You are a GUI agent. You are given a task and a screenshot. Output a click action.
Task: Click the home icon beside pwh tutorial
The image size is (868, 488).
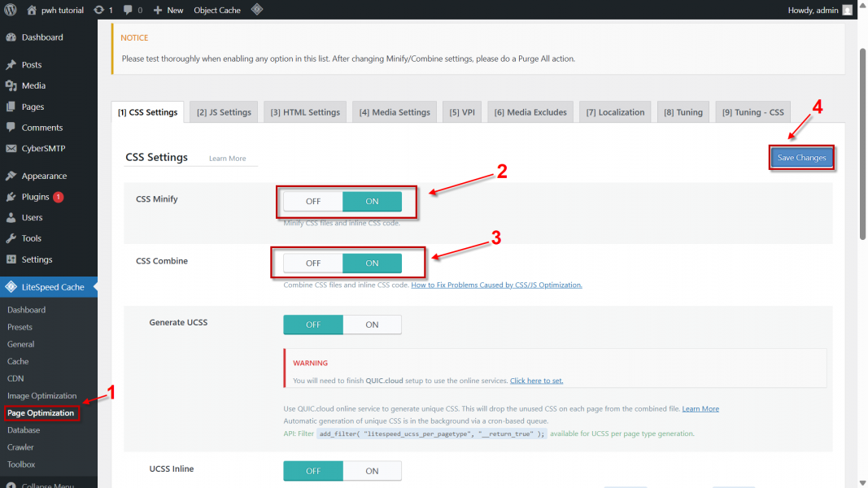coord(32,10)
